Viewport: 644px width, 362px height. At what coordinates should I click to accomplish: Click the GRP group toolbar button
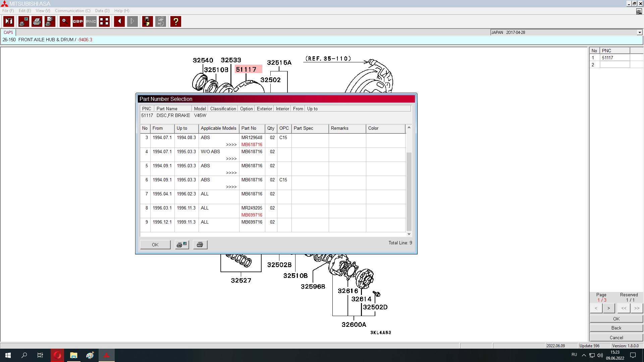pyautogui.click(x=78, y=21)
